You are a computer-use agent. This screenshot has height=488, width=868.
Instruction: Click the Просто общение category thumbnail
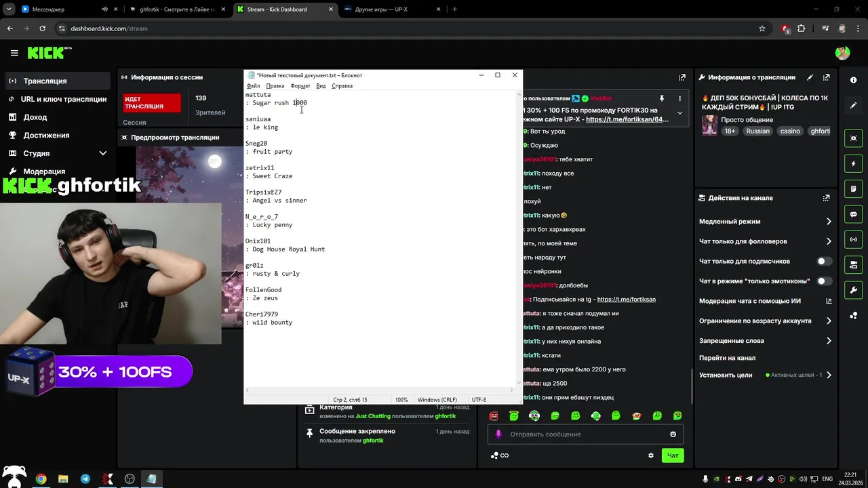[x=709, y=125]
